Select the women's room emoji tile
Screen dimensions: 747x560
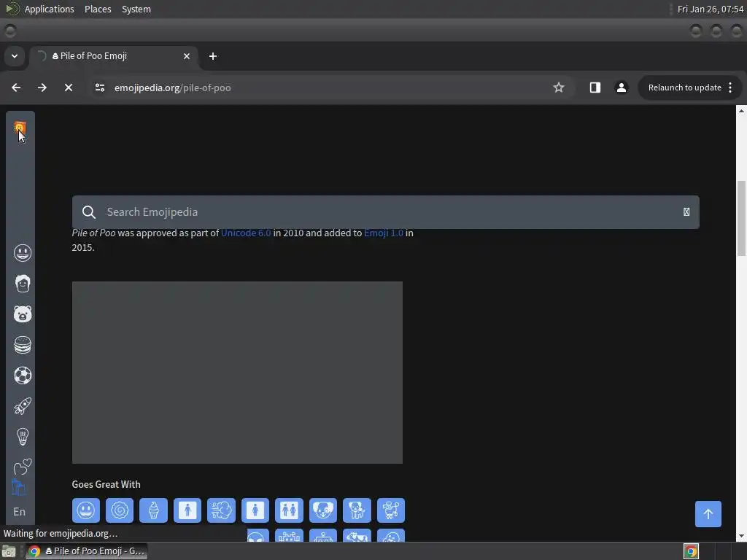pos(255,510)
